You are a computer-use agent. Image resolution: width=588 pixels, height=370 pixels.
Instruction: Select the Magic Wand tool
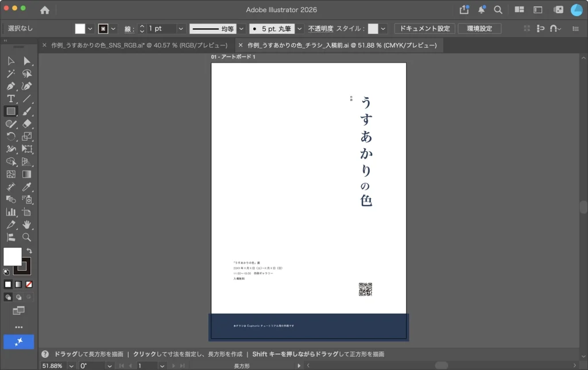click(11, 74)
